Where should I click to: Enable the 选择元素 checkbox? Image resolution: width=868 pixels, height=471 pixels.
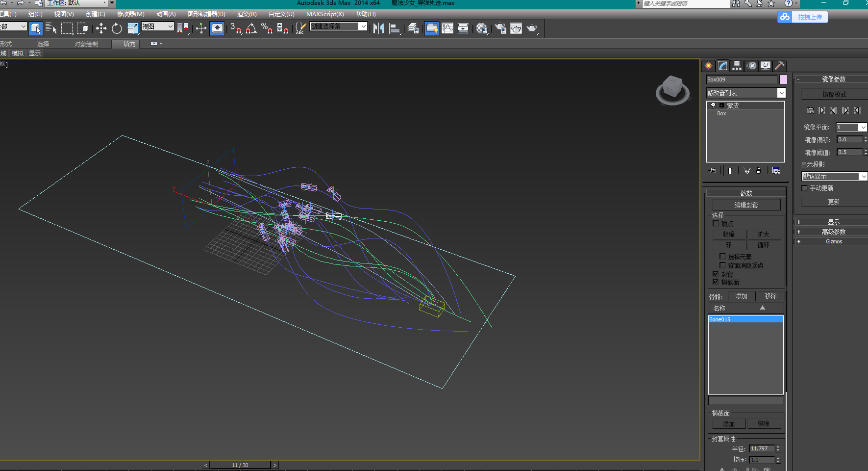coord(722,257)
